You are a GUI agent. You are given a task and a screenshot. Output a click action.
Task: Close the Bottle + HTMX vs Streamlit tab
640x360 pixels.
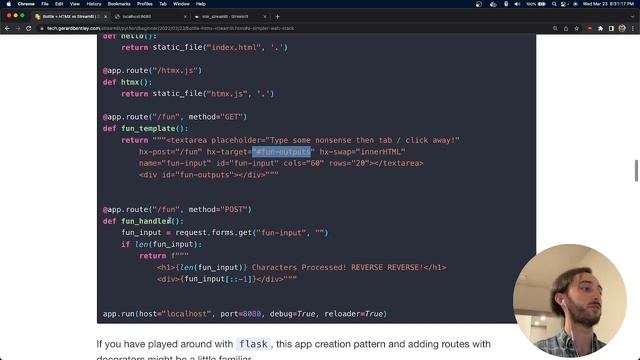[105, 17]
